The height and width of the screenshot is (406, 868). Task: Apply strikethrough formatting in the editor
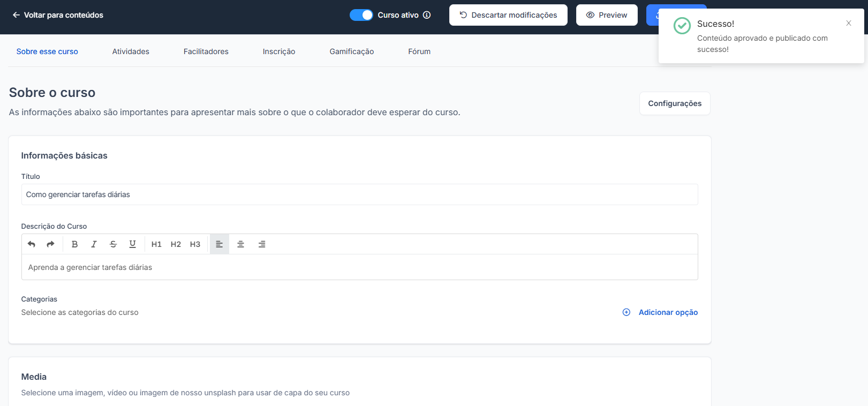[113, 244]
